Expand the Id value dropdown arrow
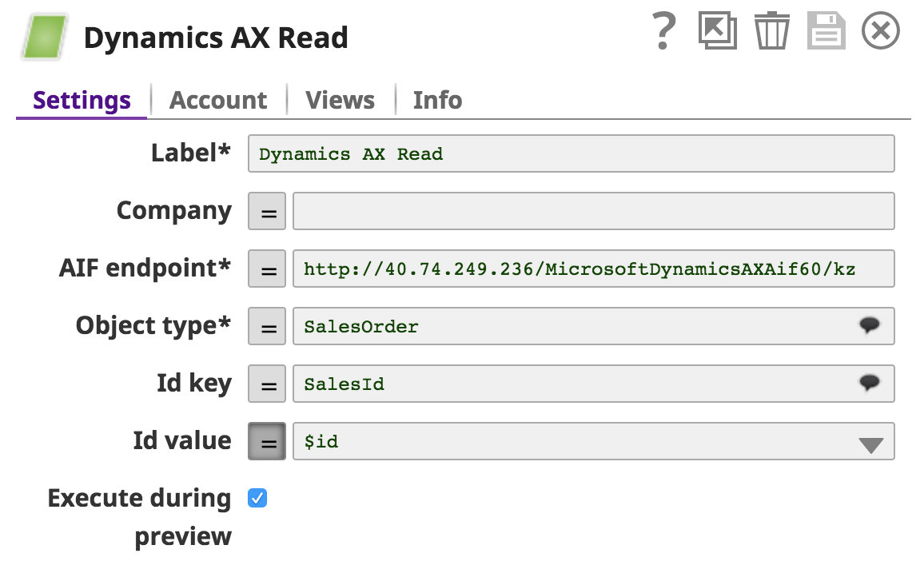The image size is (924, 561). coord(871,445)
